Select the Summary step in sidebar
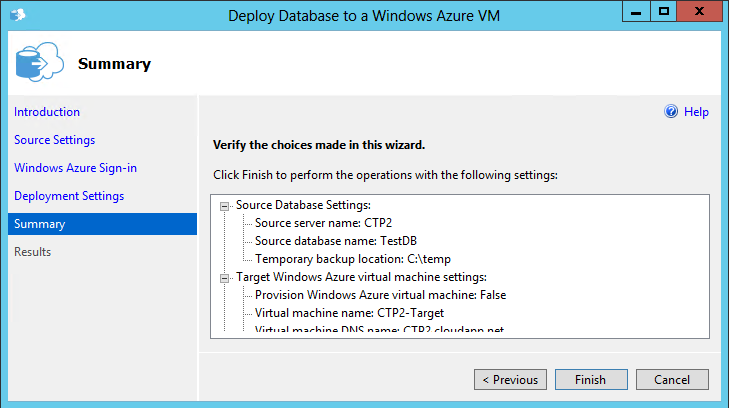The width and height of the screenshot is (729, 408). tap(40, 224)
